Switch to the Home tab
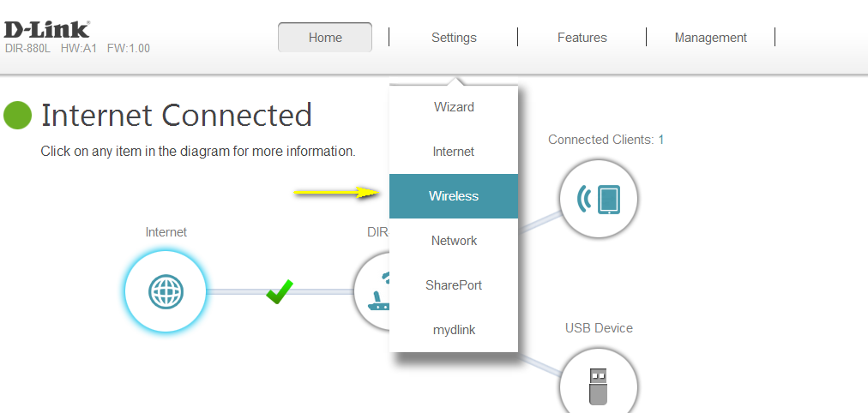This screenshot has height=413, width=868. (325, 38)
